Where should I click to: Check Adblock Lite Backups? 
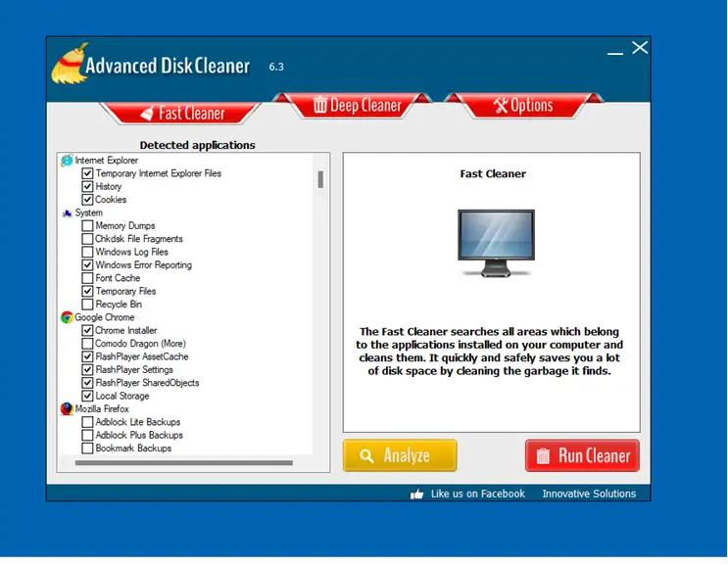point(87,422)
